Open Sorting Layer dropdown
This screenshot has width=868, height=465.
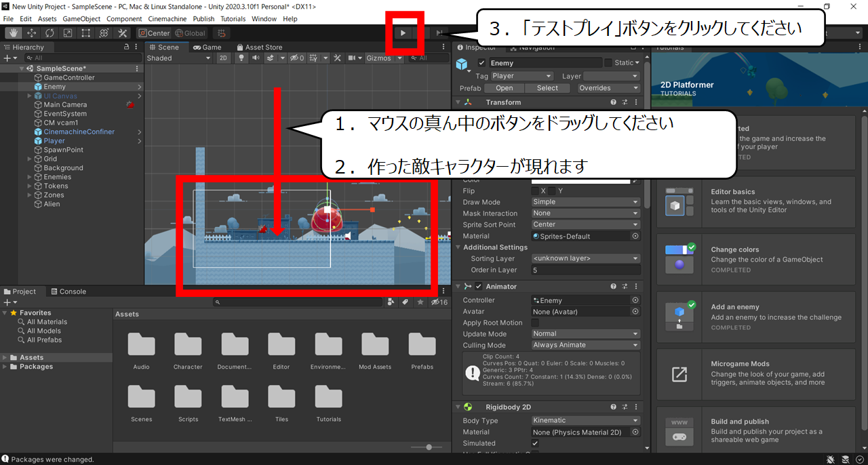[x=585, y=258]
